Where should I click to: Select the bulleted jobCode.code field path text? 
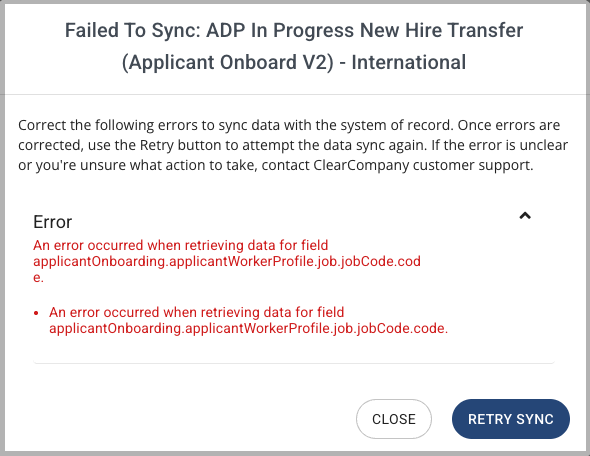(248, 328)
